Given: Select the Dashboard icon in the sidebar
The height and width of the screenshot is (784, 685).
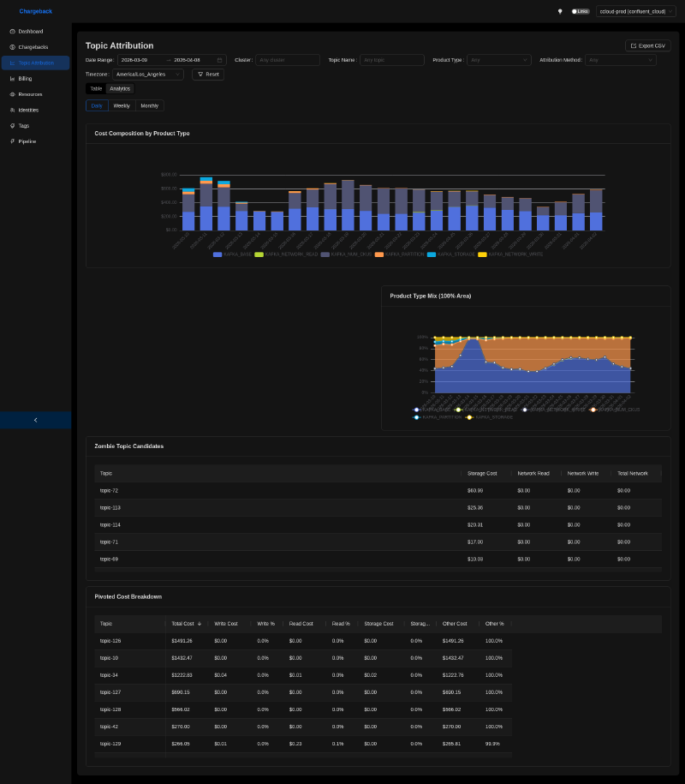Looking at the screenshot, I should [12, 31].
